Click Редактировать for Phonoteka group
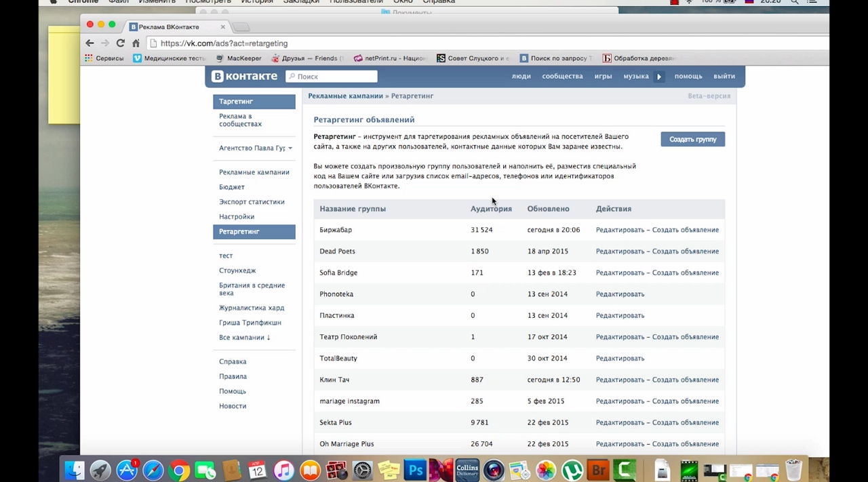The width and height of the screenshot is (868, 482). 620,294
